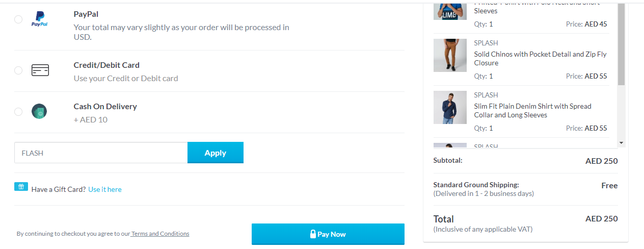Click the 'Use it here' gift card link
Screen dimensions: 644x249
click(x=105, y=189)
